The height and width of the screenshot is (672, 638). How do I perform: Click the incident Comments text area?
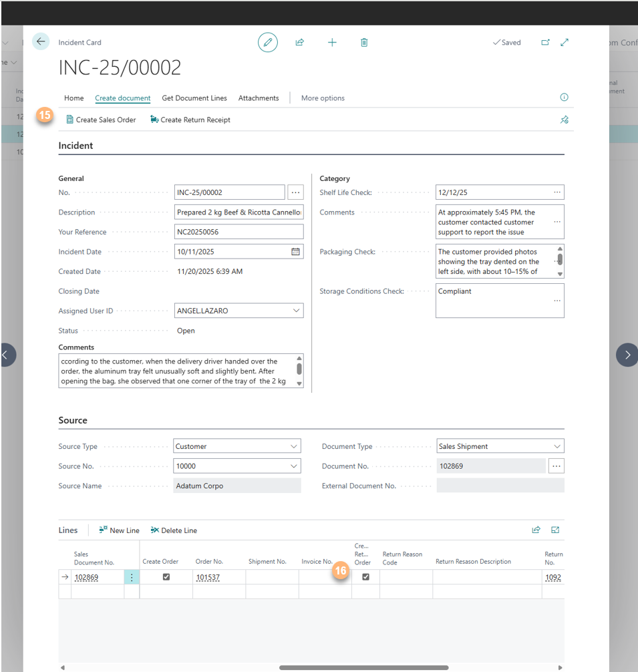pyautogui.click(x=181, y=371)
